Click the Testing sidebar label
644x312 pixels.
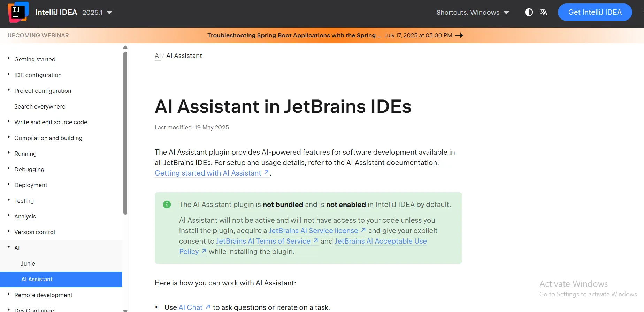tap(24, 201)
